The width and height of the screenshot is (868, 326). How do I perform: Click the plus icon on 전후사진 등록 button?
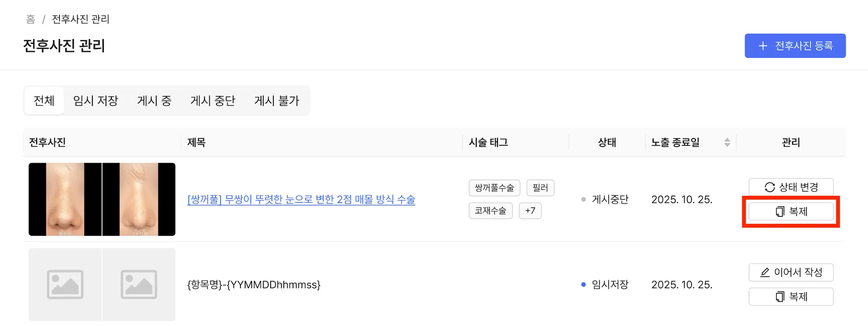point(763,46)
